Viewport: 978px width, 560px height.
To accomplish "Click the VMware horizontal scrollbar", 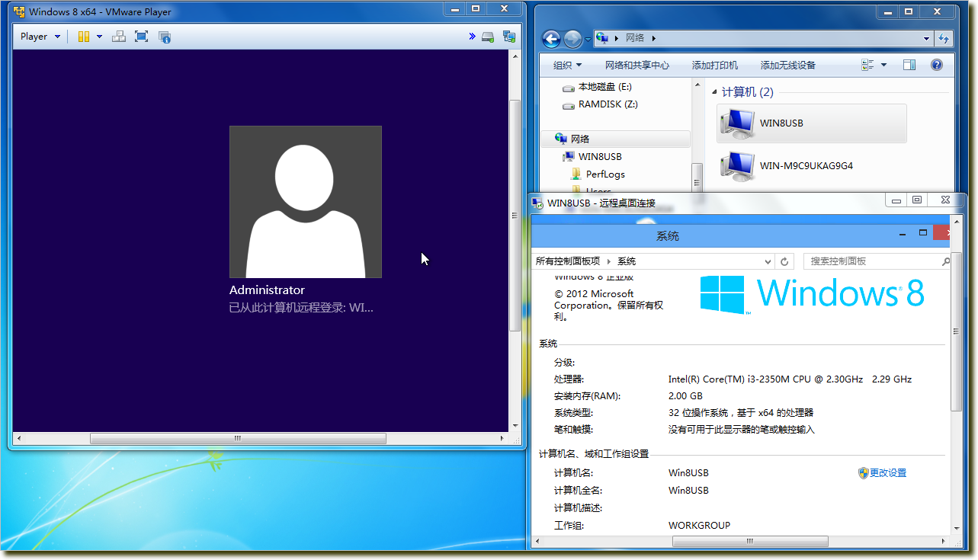I will tap(238, 438).
